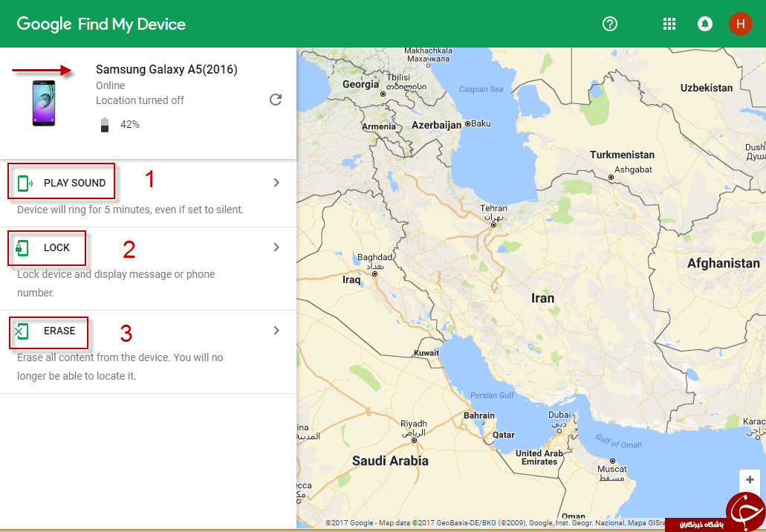Click the map copyright attribution text

pyautogui.click(x=495, y=523)
